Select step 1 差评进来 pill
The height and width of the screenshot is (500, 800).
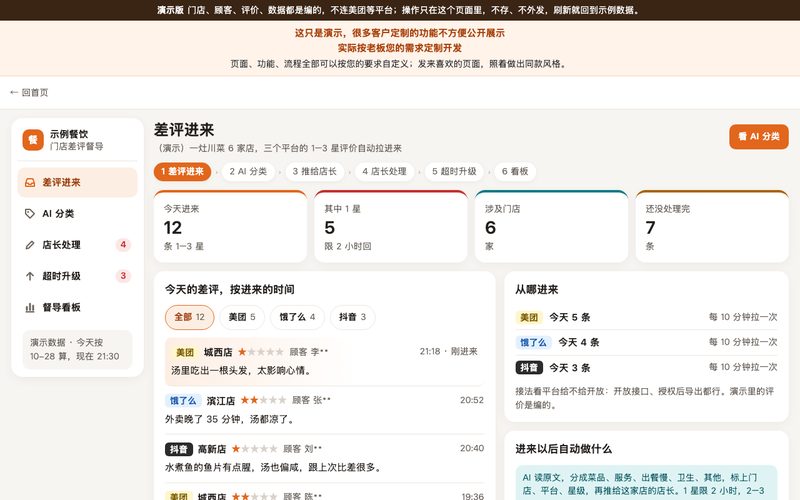[182, 171]
